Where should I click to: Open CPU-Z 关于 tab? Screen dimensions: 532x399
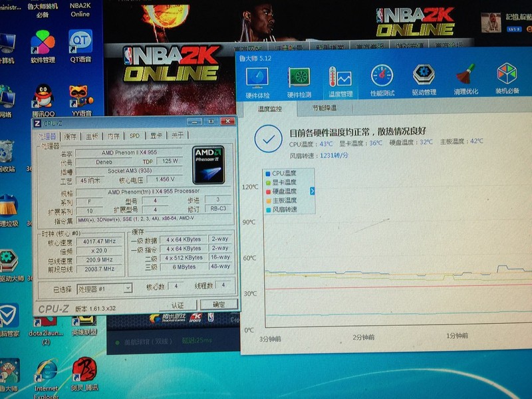pyautogui.click(x=178, y=135)
